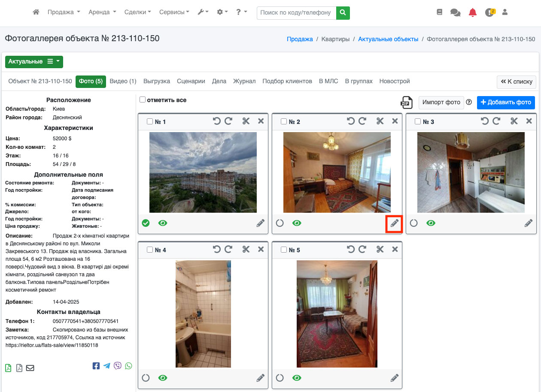541x392 pixels.
Task: Rotate photo № 3 clockwise
Action: coord(496,121)
